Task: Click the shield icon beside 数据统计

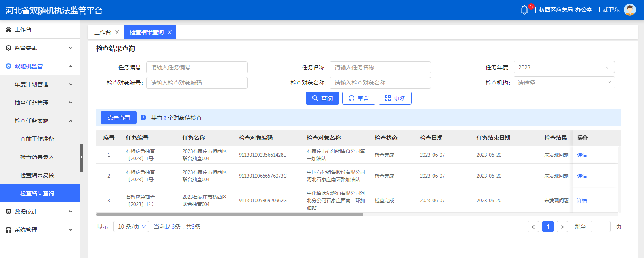Action: tap(8, 212)
